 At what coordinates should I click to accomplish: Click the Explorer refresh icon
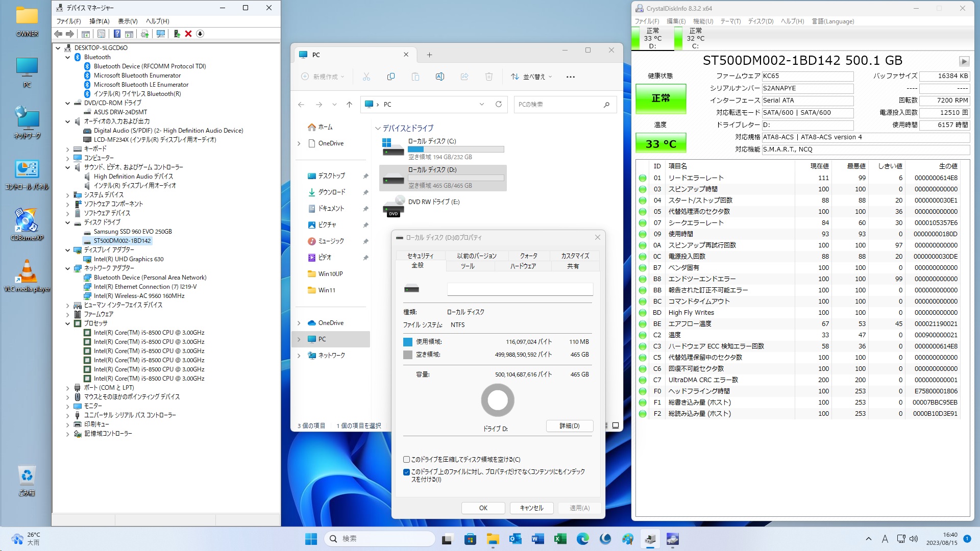coord(499,104)
